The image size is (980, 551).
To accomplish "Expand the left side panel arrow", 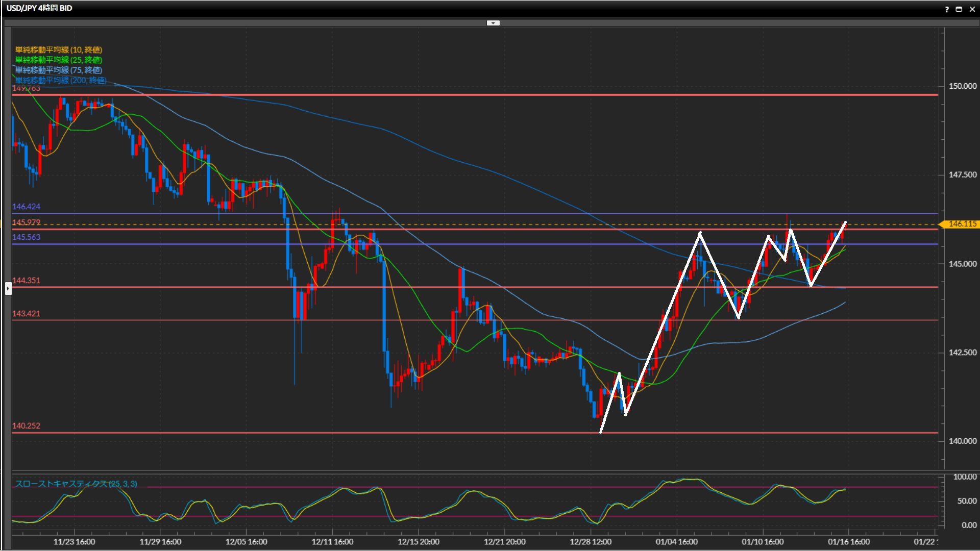I will (x=8, y=289).
